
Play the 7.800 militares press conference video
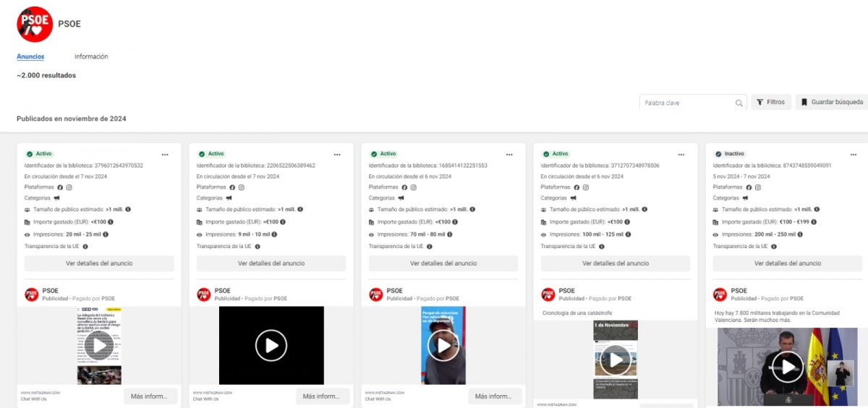787,367
